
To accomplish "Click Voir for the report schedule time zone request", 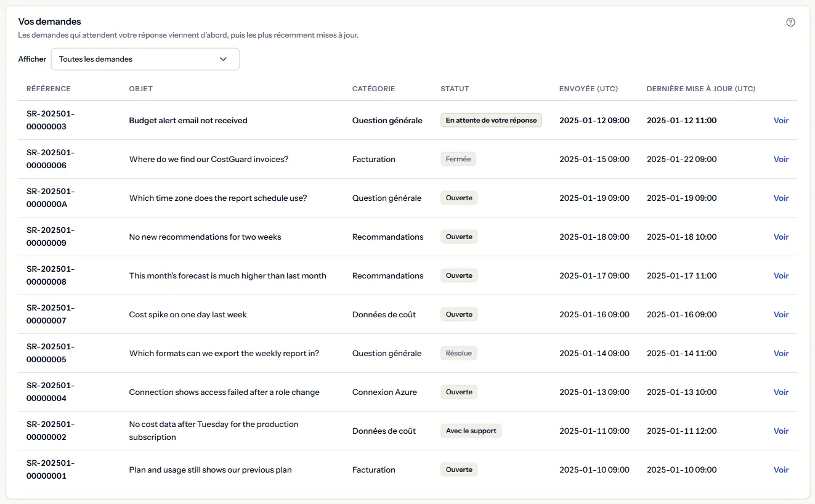I will click(781, 198).
